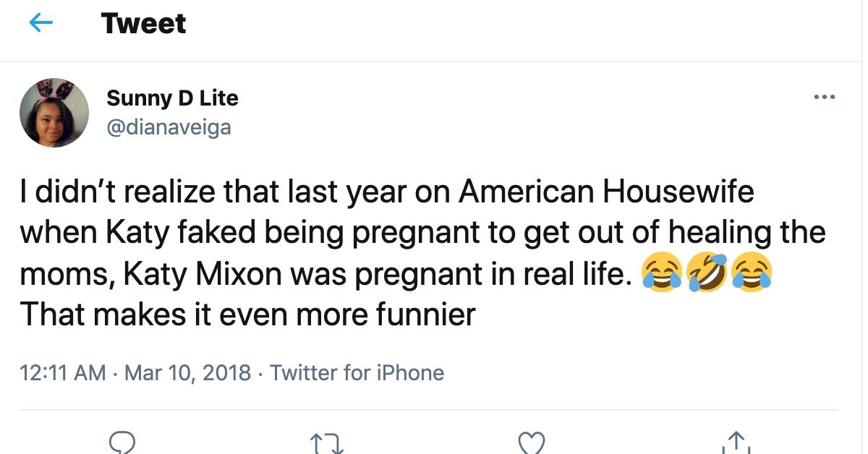Open retweet options menu
Viewport: 868px width, 454px height.
(328, 441)
